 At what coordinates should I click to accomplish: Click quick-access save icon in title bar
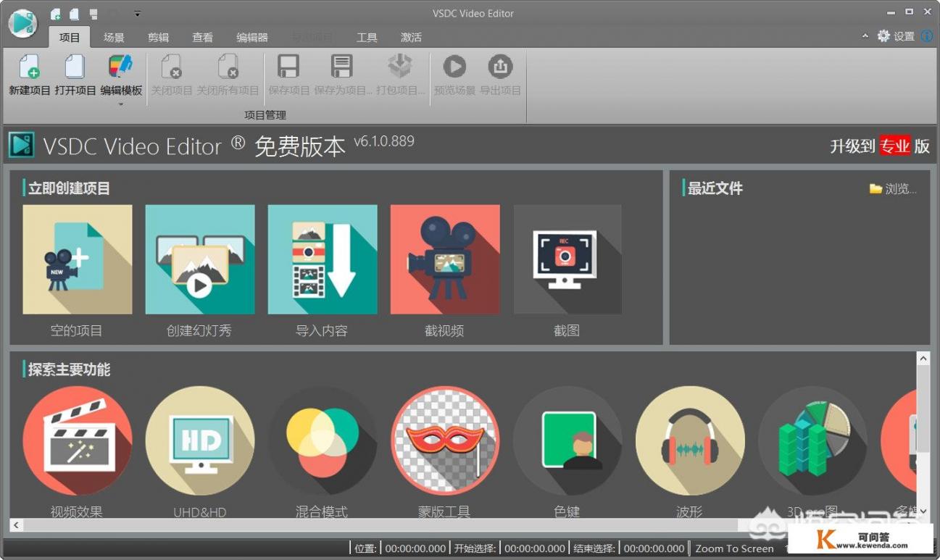click(93, 14)
